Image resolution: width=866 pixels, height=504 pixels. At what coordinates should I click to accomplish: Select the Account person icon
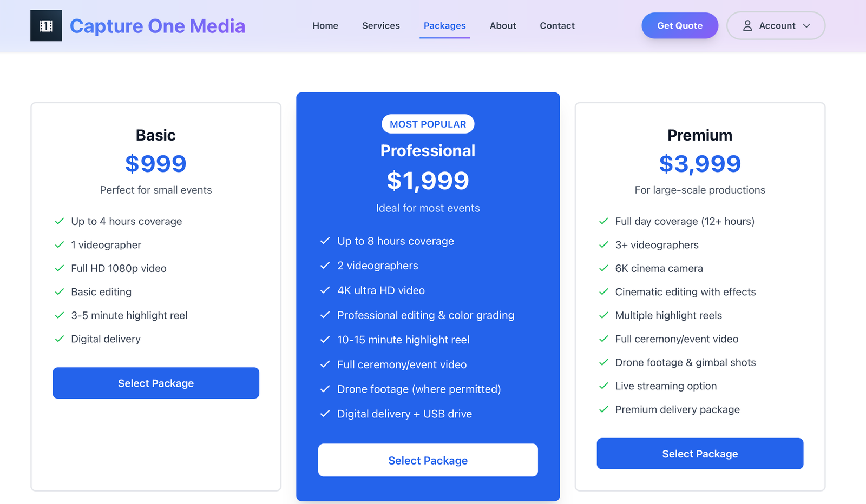click(748, 25)
